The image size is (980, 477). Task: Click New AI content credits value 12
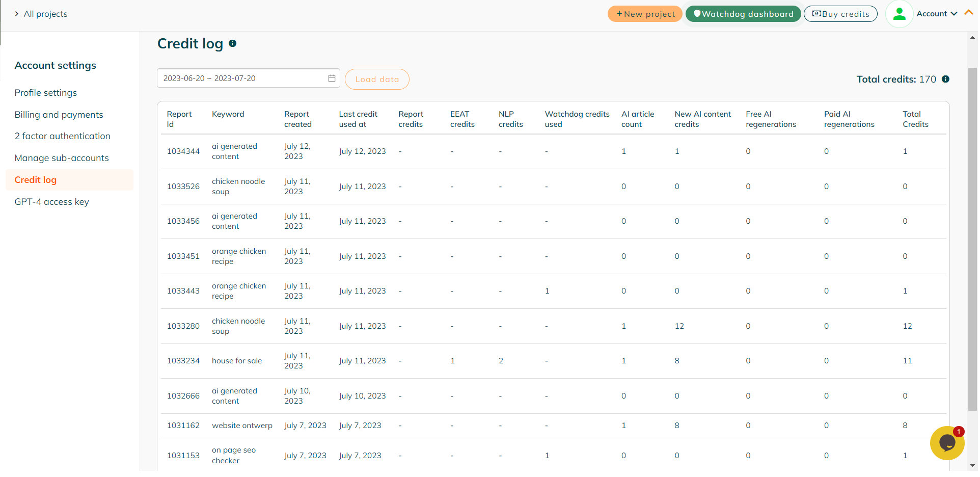coord(679,326)
